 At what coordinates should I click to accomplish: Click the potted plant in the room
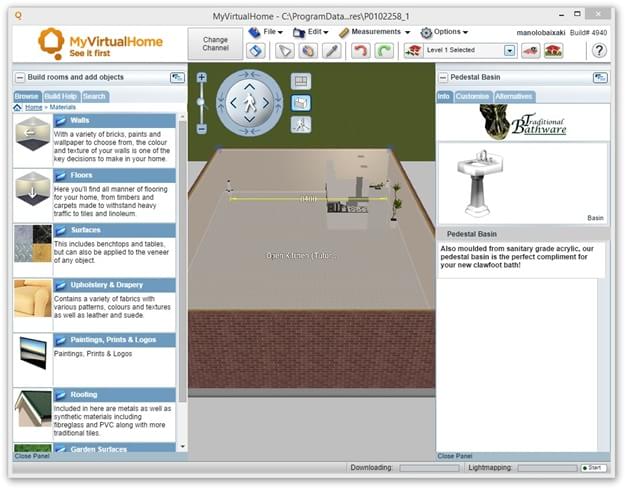396,202
